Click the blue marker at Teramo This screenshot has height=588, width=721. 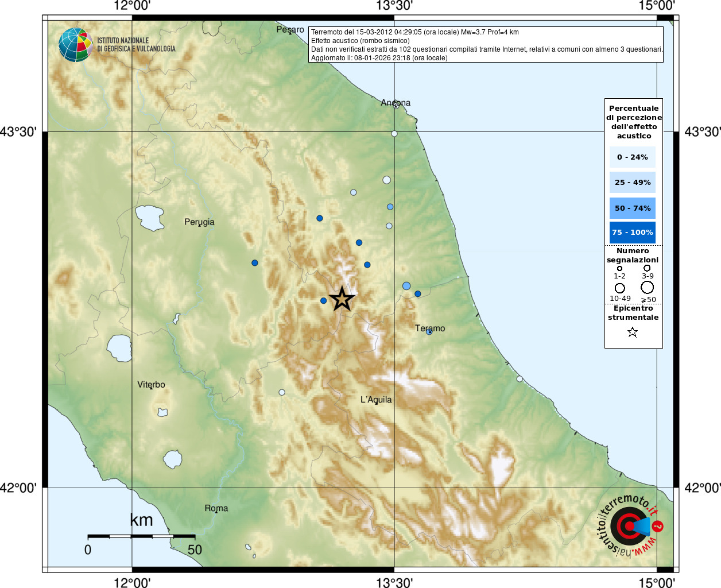429,331
